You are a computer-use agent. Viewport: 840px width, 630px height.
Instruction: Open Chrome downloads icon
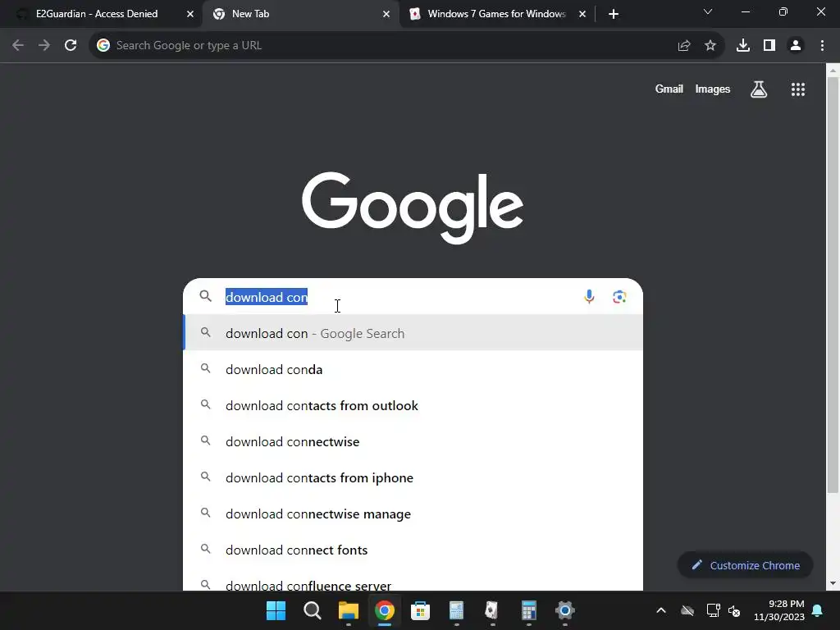742,46
